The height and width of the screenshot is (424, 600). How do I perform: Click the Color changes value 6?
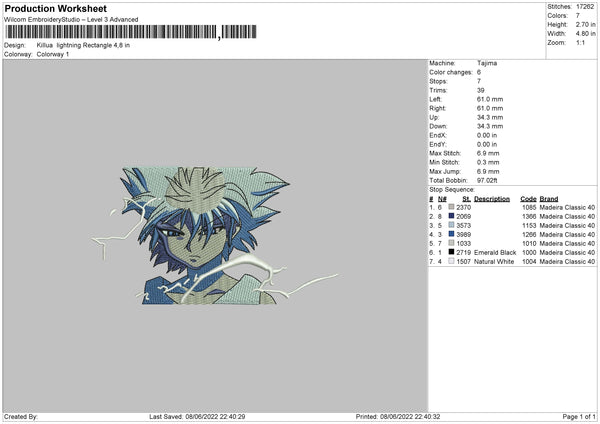click(479, 72)
